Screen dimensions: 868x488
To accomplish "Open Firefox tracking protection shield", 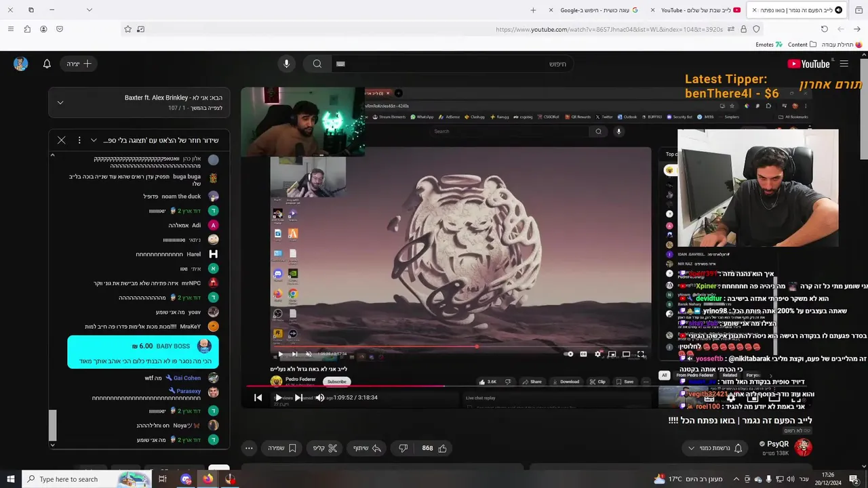I will (757, 29).
